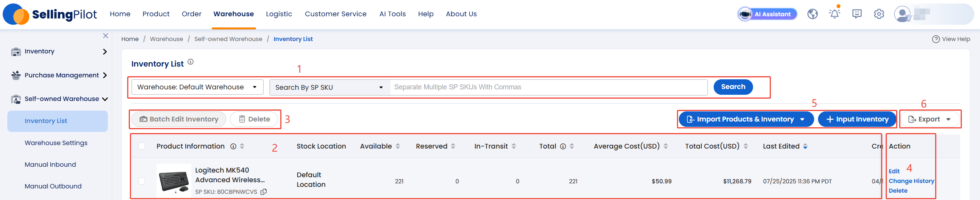The image size is (980, 200).
Task: Open the Warehouse menu
Action: tap(233, 14)
